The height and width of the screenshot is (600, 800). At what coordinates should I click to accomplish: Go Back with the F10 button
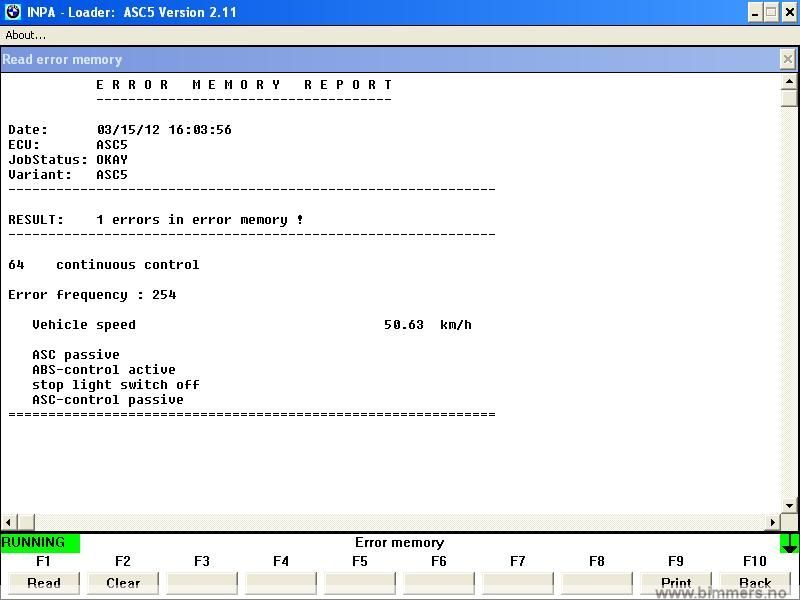click(x=755, y=583)
